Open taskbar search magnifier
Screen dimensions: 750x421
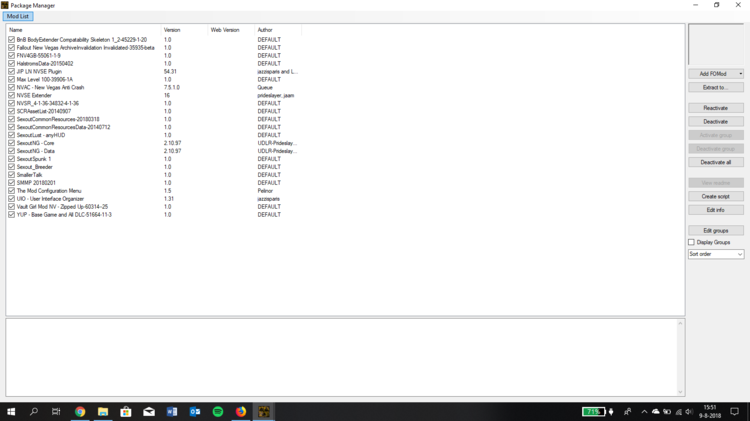pos(33,411)
